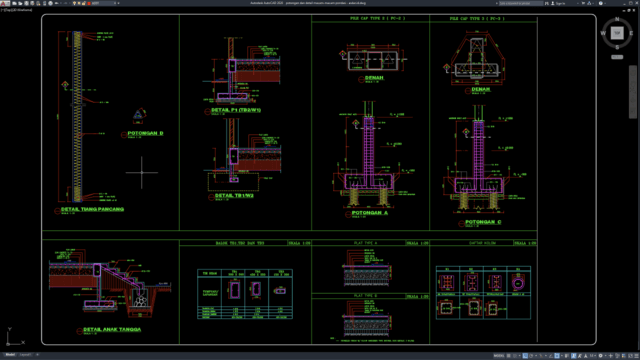Click the E compass letter on ViewCube
The height and width of the screenshot is (360, 640).
click(x=631, y=33)
